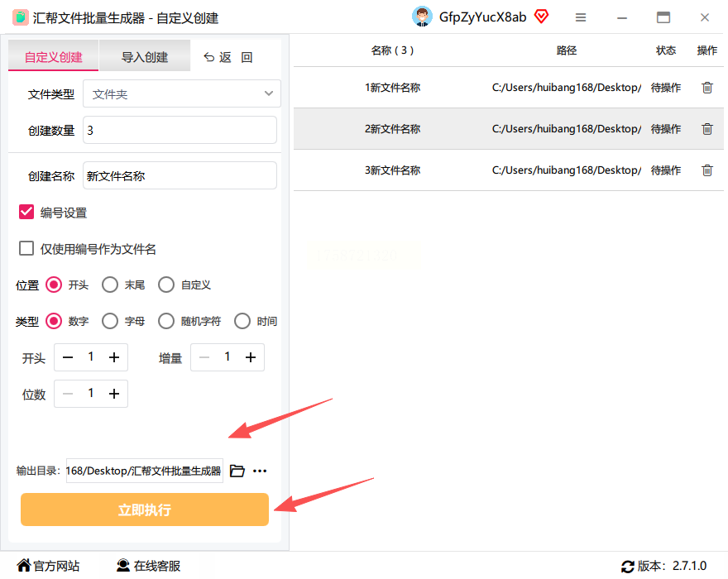The image size is (728, 579).
Task: Increase the 开头 start number
Action: [114, 357]
